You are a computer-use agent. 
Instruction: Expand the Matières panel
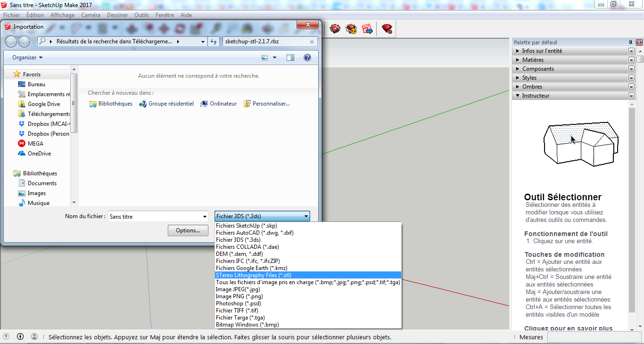518,60
